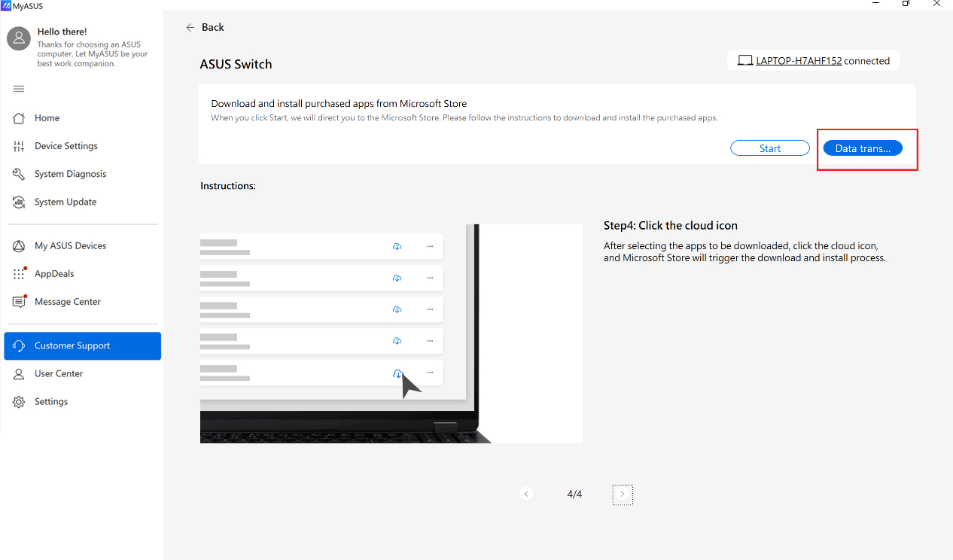
Task: Click the hamburger menu icon in sidebar
Action: (19, 89)
